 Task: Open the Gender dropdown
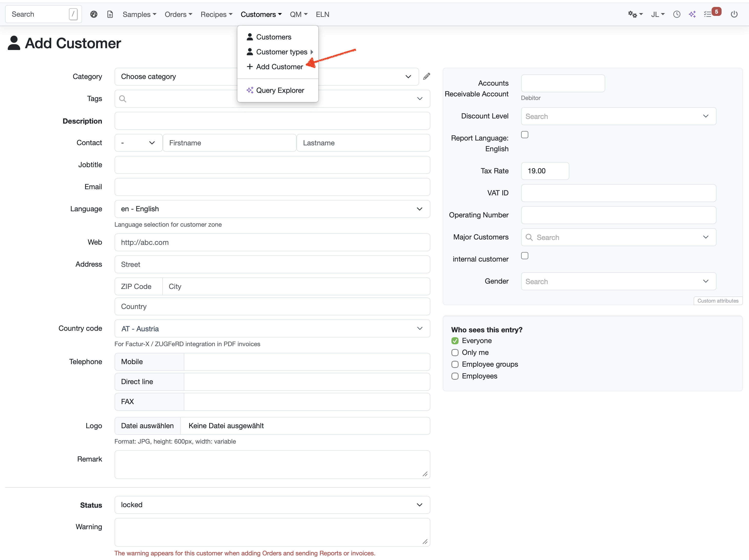[618, 281]
